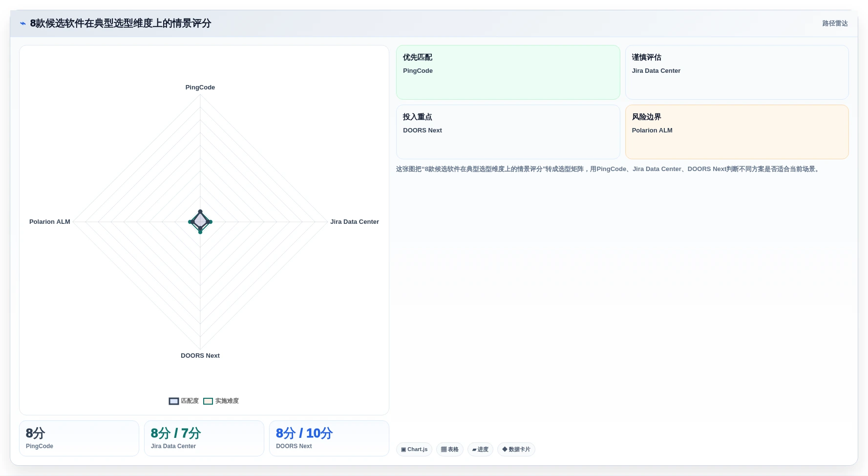Click the 路径雷达 label in header

pyautogui.click(x=835, y=23)
